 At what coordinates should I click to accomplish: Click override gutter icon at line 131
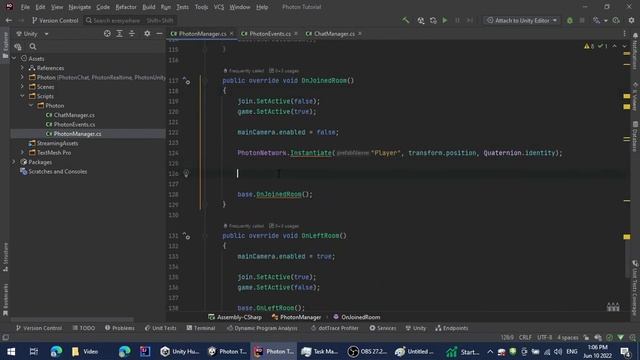click(x=187, y=236)
